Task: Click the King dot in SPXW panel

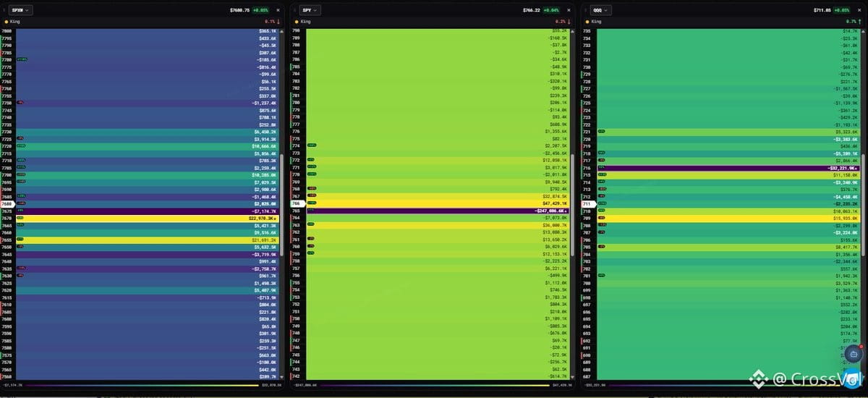Action: tap(6, 22)
